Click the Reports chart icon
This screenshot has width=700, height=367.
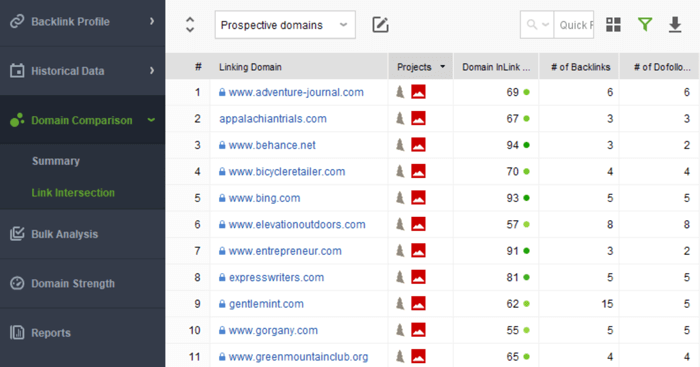(x=17, y=333)
